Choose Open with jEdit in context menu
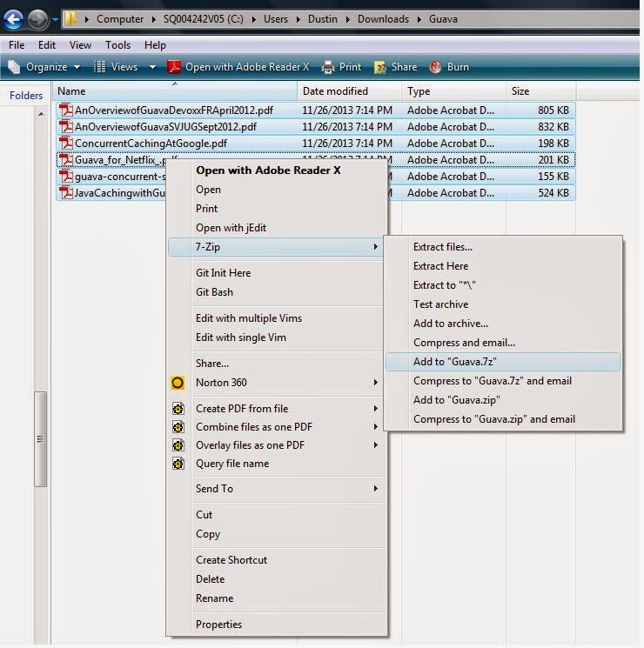The height and width of the screenshot is (648, 644). tap(231, 228)
